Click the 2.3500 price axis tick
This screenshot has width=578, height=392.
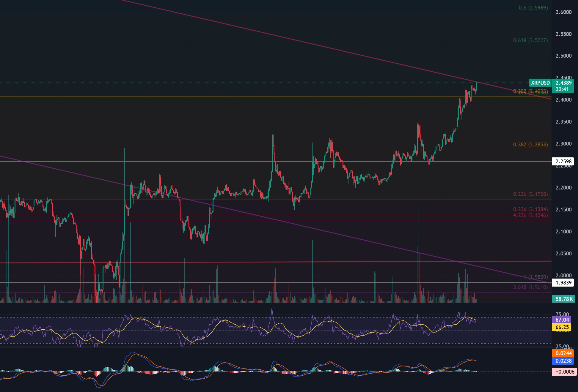pyautogui.click(x=563, y=122)
